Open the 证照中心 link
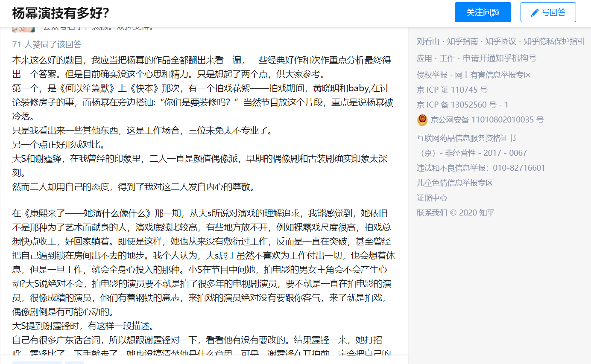Image resolution: width=591 pixels, height=364 pixels. pyautogui.click(x=432, y=198)
